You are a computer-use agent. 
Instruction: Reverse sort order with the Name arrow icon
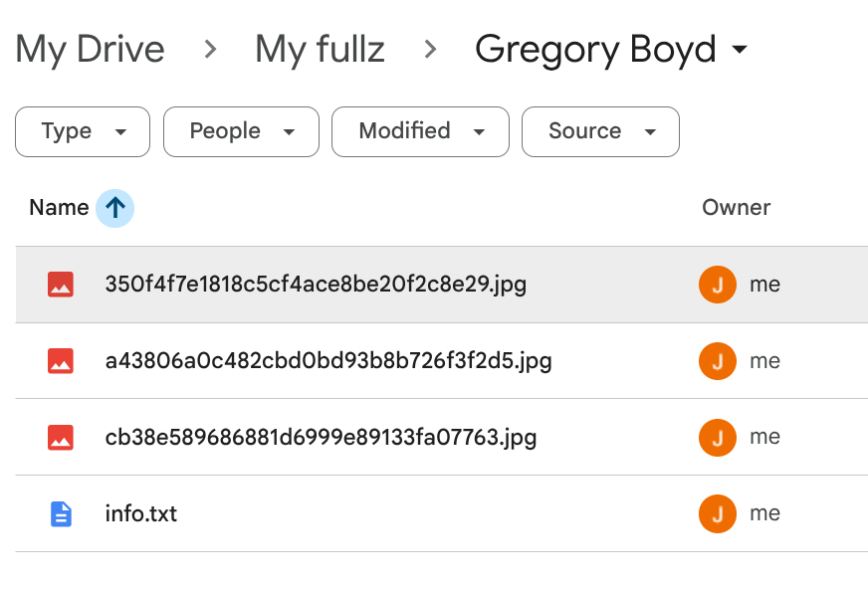115,208
